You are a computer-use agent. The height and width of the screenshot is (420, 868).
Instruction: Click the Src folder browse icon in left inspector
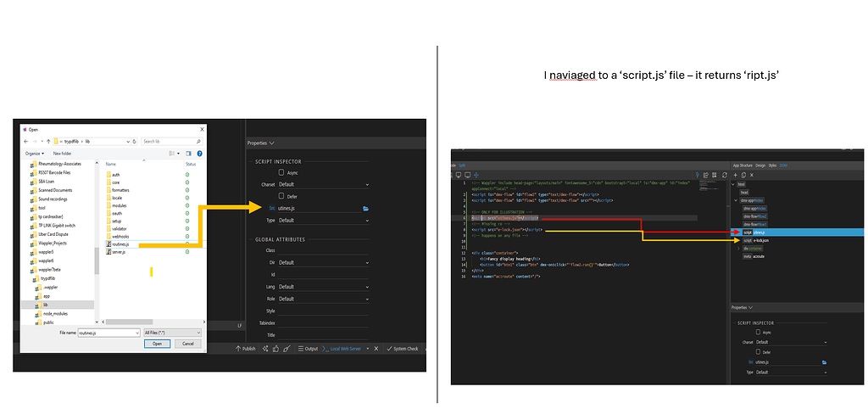365,208
